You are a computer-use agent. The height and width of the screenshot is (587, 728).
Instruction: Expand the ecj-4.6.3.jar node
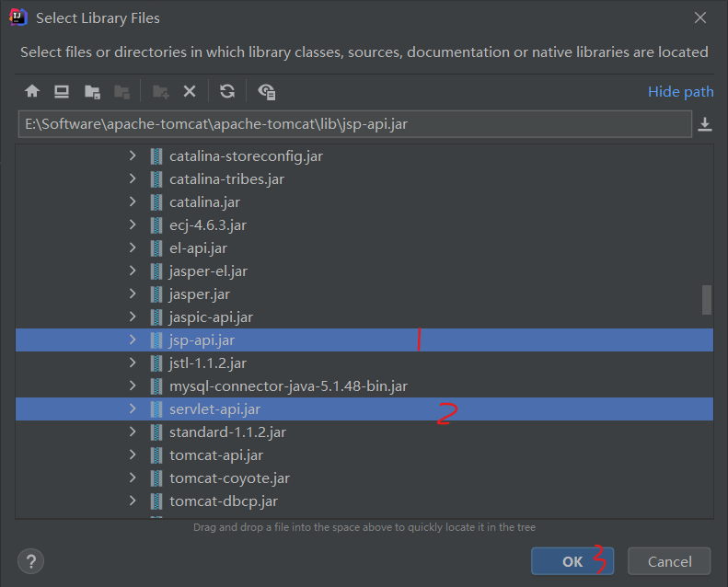pyautogui.click(x=133, y=224)
